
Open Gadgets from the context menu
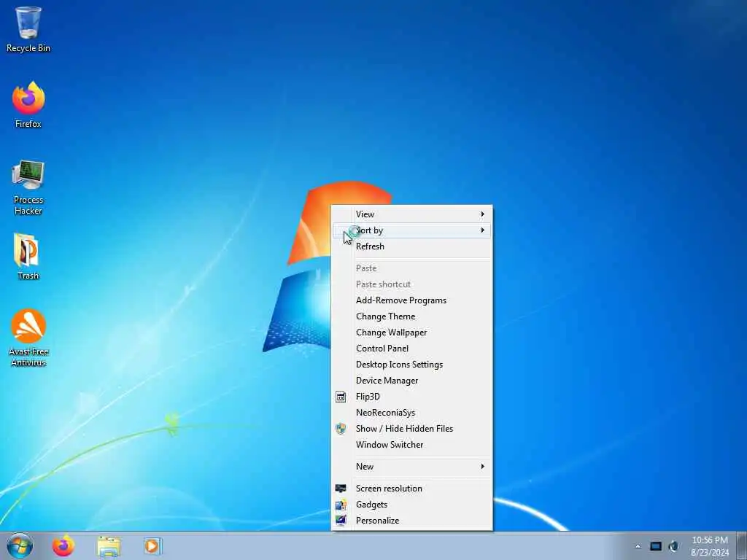(x=412, y=505)
